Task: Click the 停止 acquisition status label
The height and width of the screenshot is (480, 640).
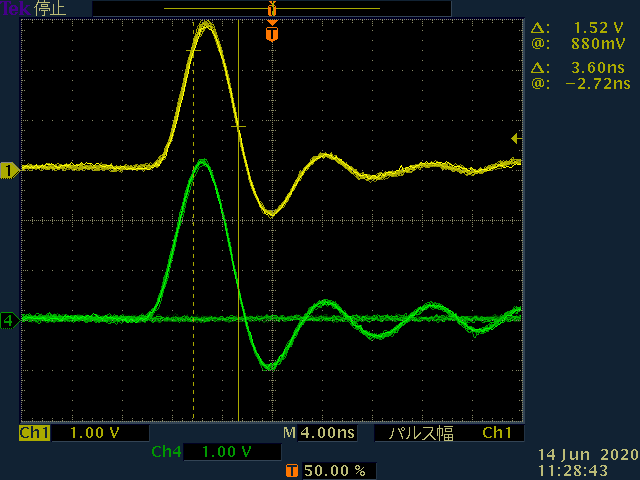Action: [50, 9]
